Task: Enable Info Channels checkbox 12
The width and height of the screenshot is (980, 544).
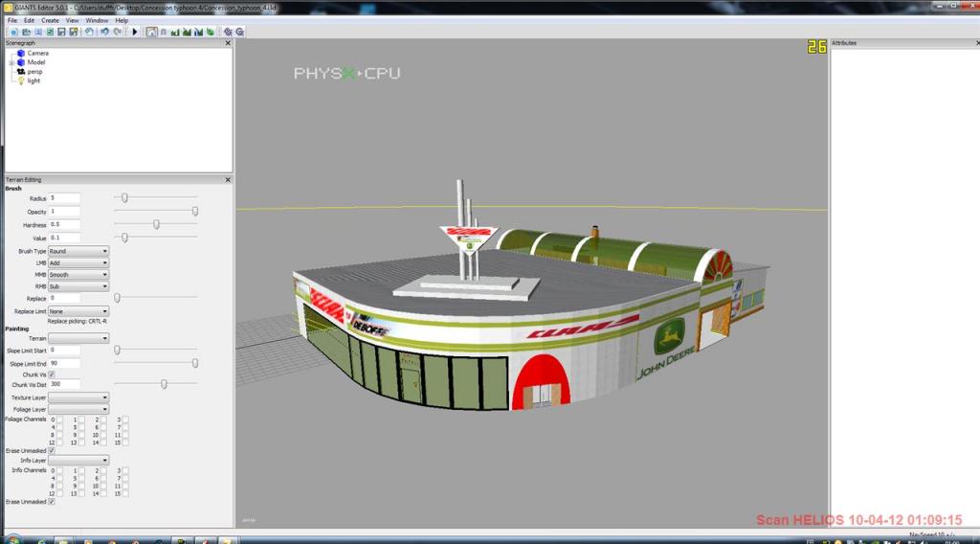Action: coord(59,493)
